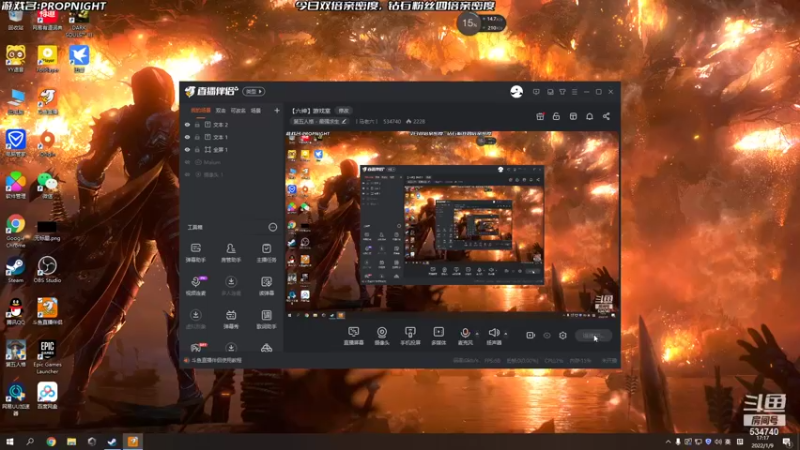Collapse the 工具箱 toolbox panel

pyautogui.click(x=273, y=227)
